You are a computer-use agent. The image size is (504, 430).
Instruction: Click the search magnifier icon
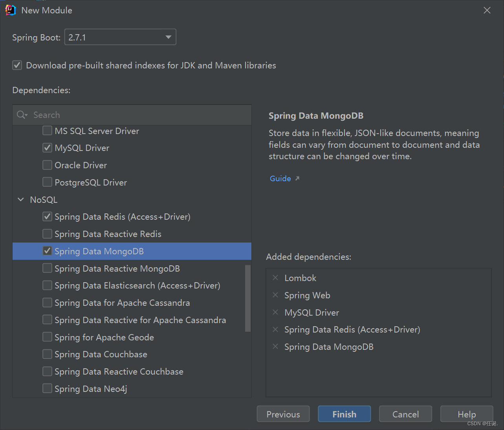pyautogui.click(x=22, y=115)
